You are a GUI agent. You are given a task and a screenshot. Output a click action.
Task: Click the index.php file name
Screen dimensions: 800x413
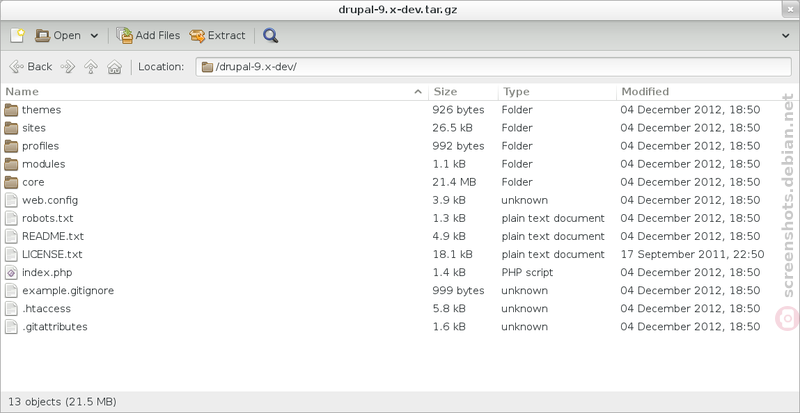[x=47, y=273]
